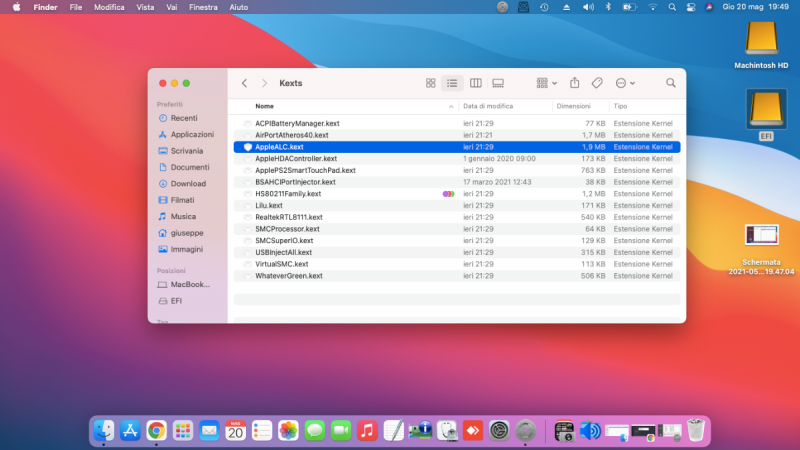Sort by the Nome column header
This screenshot has width=800, height=450.
[264, 106]
